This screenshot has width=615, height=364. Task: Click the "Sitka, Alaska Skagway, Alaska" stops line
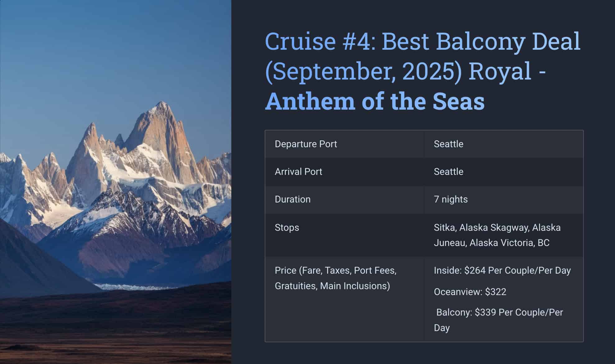click(x=497, y=228)
